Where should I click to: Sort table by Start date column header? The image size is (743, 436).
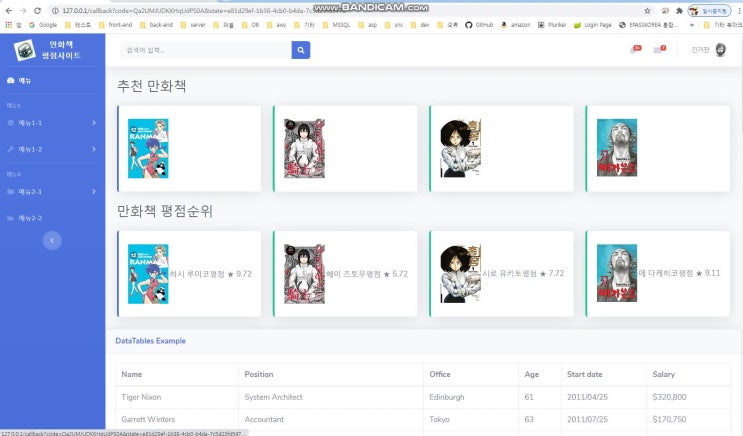click(604, 374)
